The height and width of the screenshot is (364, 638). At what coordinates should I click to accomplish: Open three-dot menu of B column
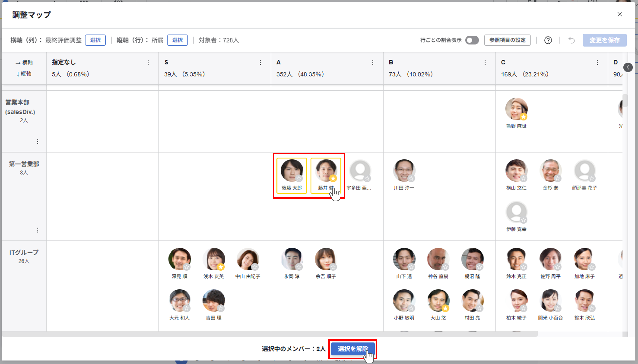[485, 63]
